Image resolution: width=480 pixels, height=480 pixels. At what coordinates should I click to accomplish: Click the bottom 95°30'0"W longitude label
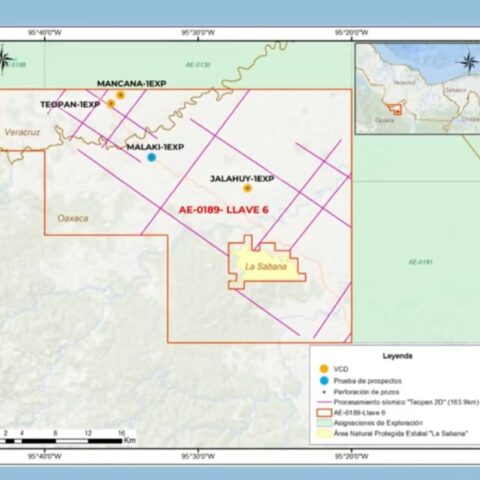[198, 456]
